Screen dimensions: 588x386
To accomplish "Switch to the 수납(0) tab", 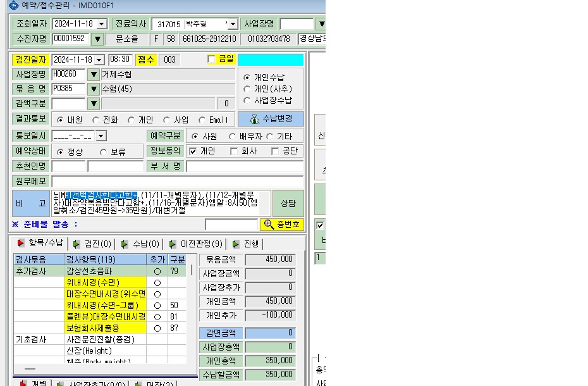I will coord(140,244).
